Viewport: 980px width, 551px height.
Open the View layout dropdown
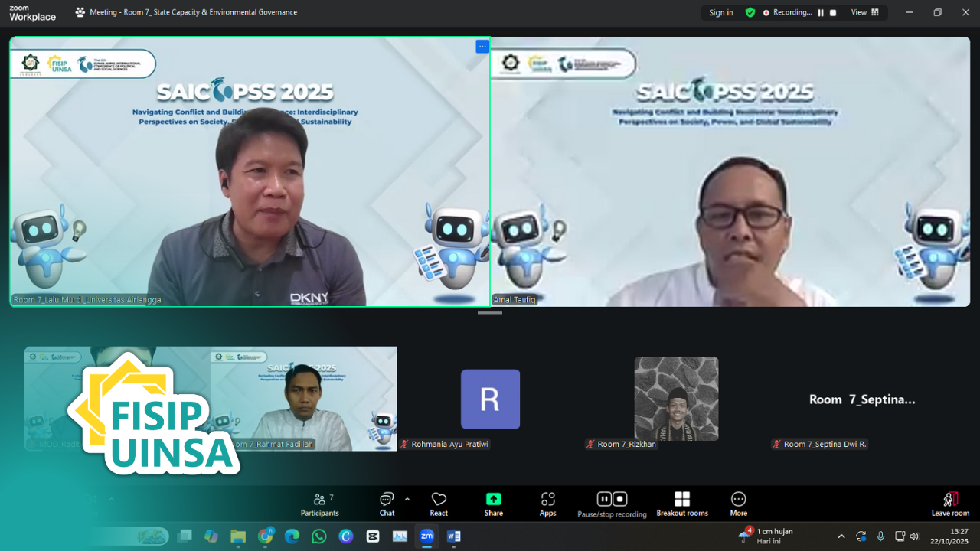[x=865, y=12]
